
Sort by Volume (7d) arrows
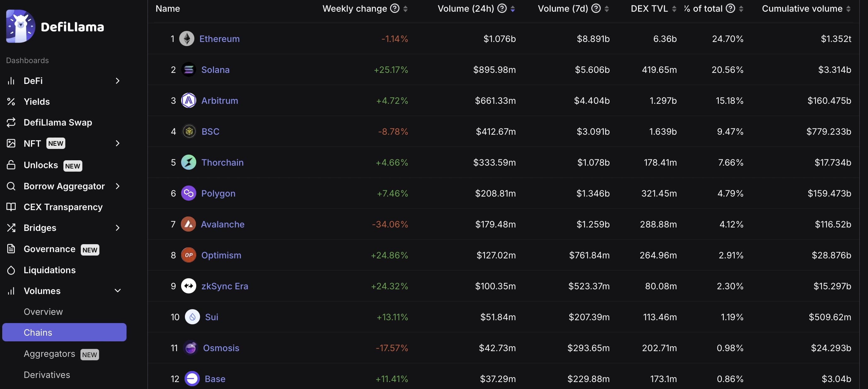(606, 9)
